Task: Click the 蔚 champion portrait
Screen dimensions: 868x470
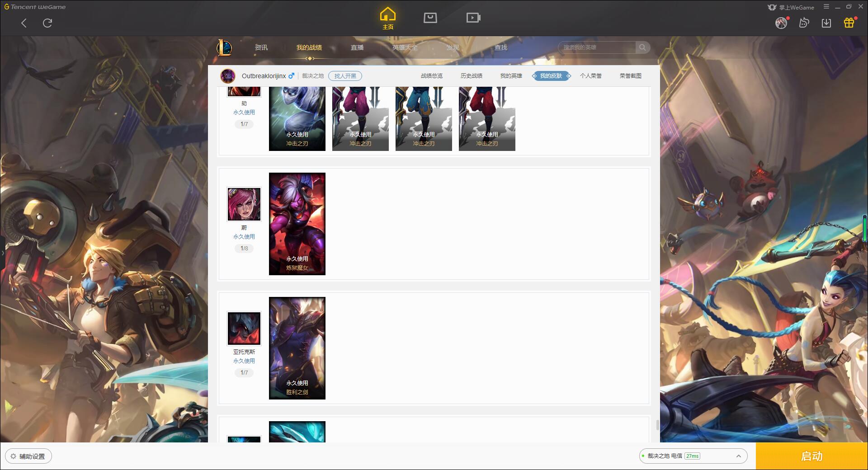Action: (244, 204)
